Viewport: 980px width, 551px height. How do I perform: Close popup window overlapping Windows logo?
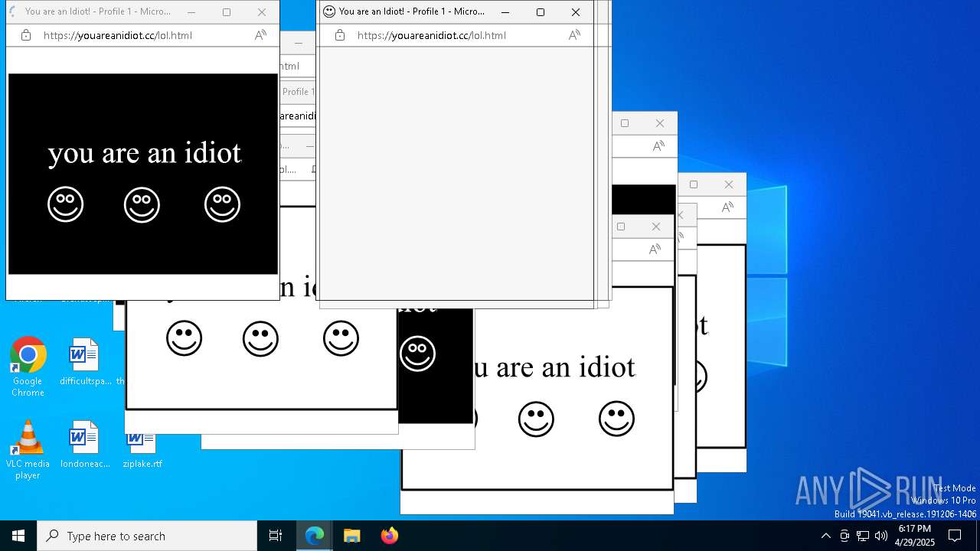(729, 184)
